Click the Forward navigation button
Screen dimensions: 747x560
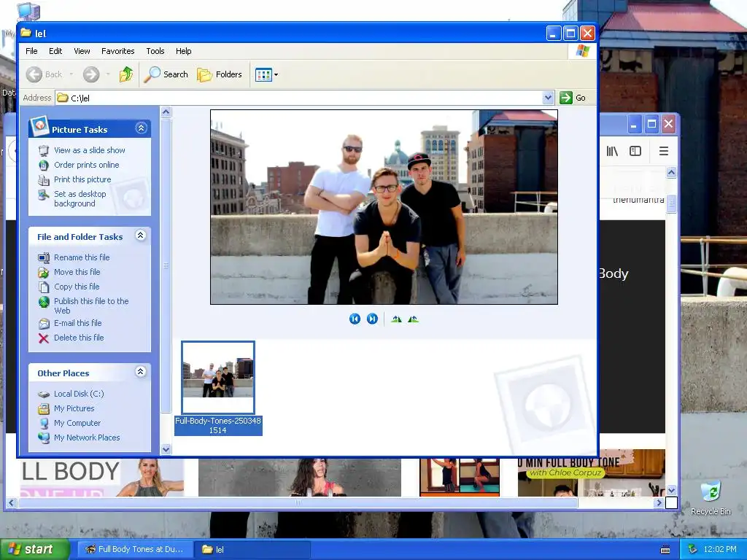(91, 74)
